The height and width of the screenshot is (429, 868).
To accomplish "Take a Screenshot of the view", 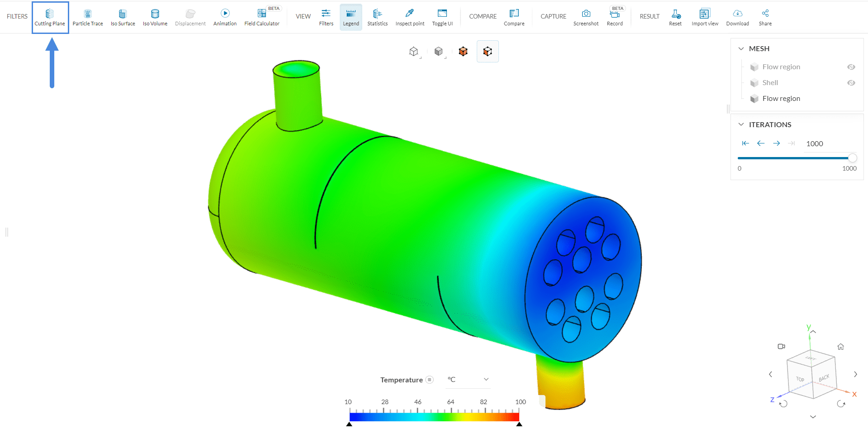I will tap(586, 17).
